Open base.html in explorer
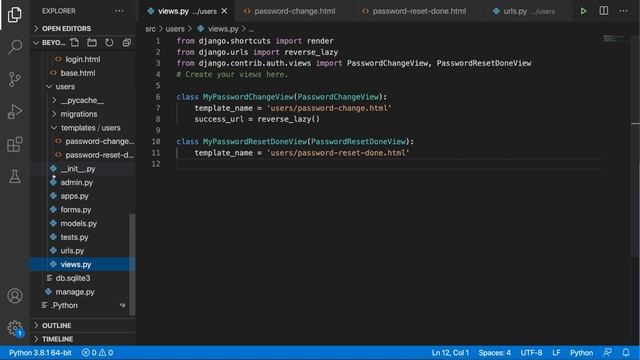The image size is (640, 360). (x=82, y=73)
